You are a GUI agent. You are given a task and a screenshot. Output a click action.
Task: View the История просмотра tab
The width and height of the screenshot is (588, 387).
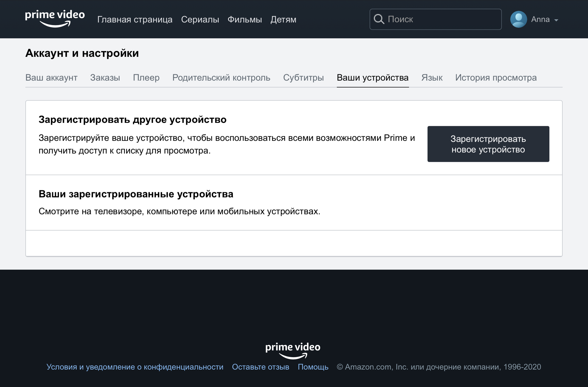pos(496,78)
